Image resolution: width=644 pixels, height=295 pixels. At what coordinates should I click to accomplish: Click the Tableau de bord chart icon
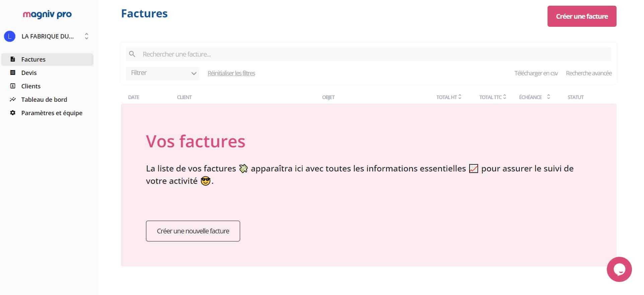pos(13,99)
